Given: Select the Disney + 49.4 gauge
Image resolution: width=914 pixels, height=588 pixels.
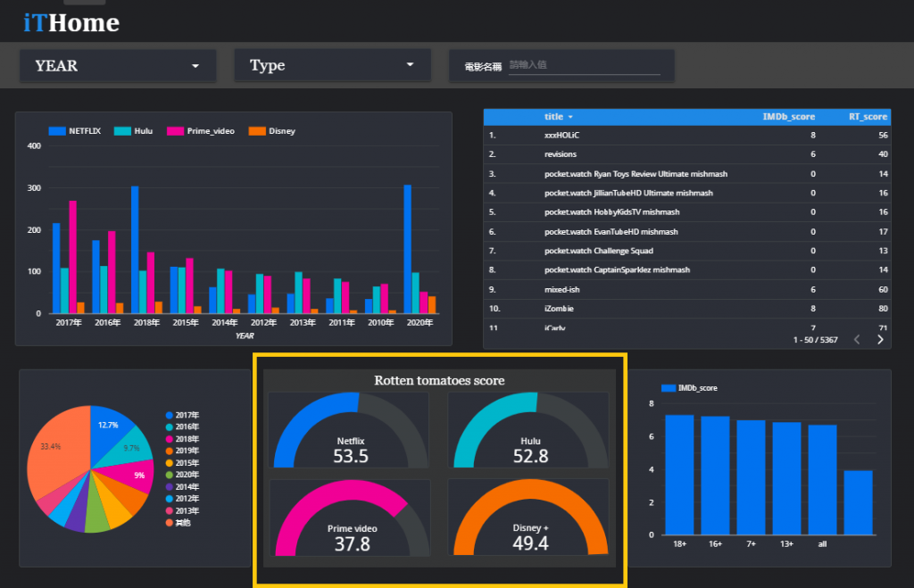Looking at the screenshot, I should point(528,518).
